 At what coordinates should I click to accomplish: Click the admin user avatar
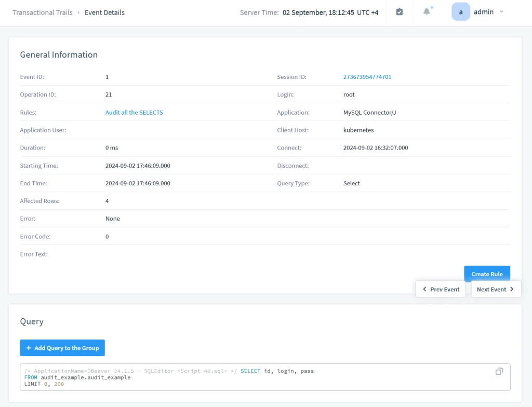click(460, 12)
